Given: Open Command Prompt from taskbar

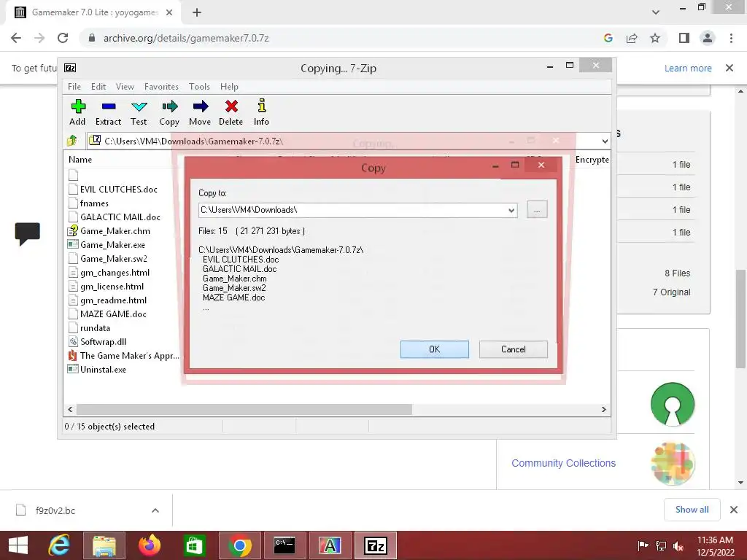Looking at the screenshot, I should click(x=285, y=545).
